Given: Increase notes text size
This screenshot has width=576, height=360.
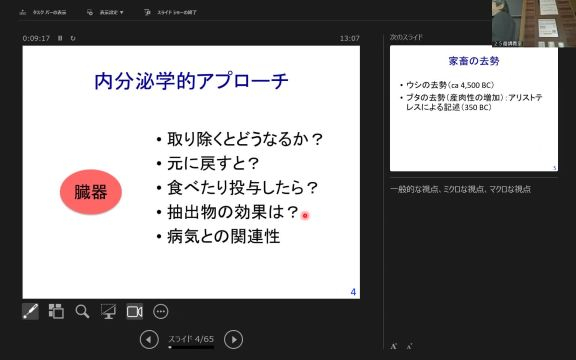Looking at the screenshot, I should [394, 346].
